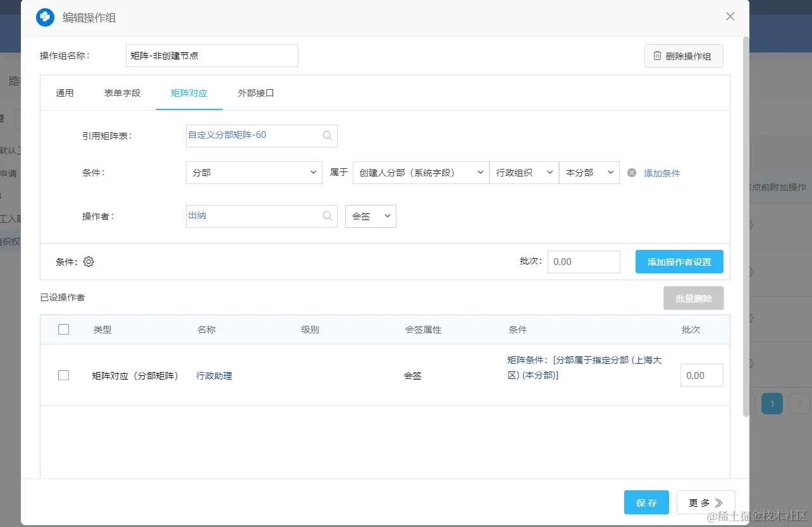The image size is (812, 527).
Task: Click the search icon in 引用矩阵表 field
Action: pyautogui.click(x=328, y=135)
